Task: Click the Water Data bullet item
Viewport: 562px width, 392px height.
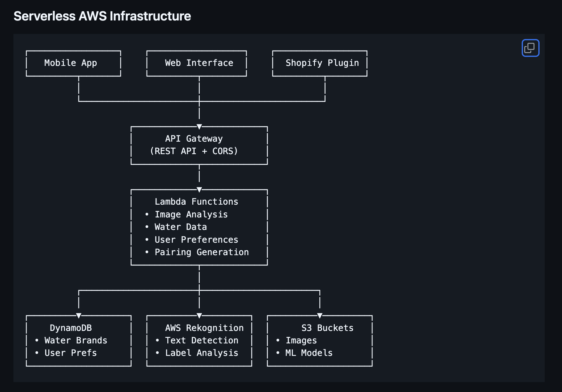Action: click(181, 227)
